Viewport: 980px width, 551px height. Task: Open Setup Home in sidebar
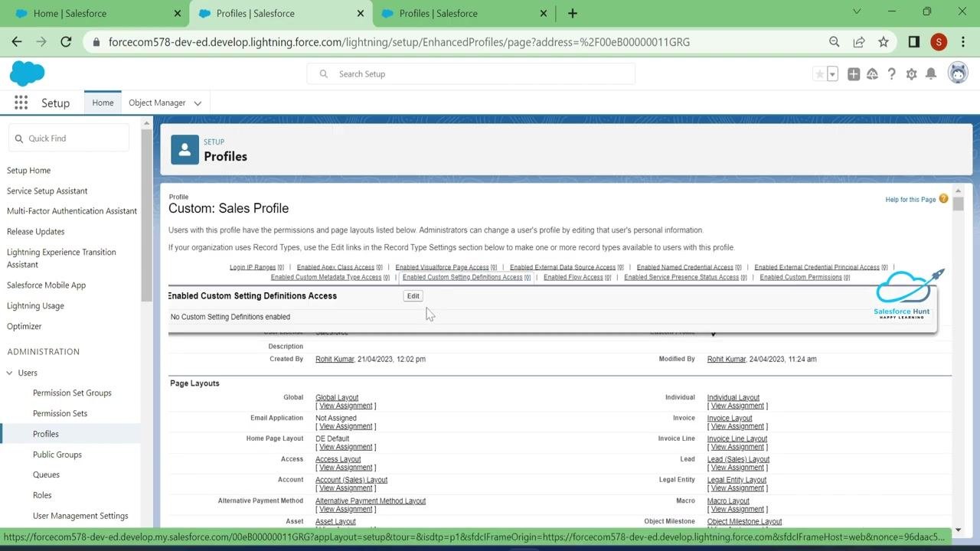[x=28, y=171]
